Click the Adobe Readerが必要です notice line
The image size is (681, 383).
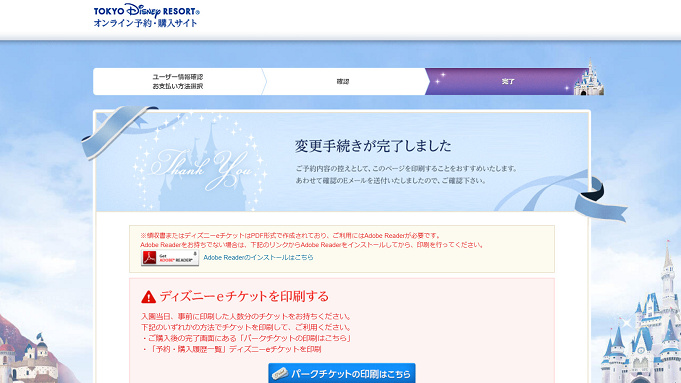click(291, 235)
